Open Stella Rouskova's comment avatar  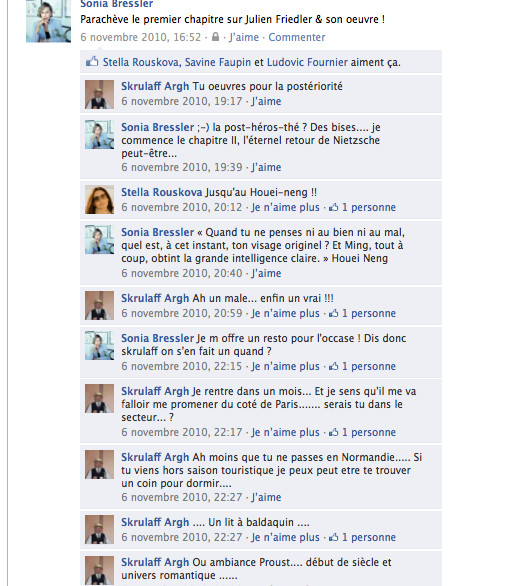99,200
